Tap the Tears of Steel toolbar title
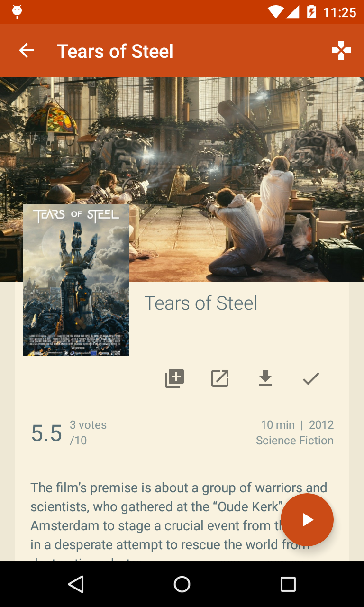 coord(115,51)
